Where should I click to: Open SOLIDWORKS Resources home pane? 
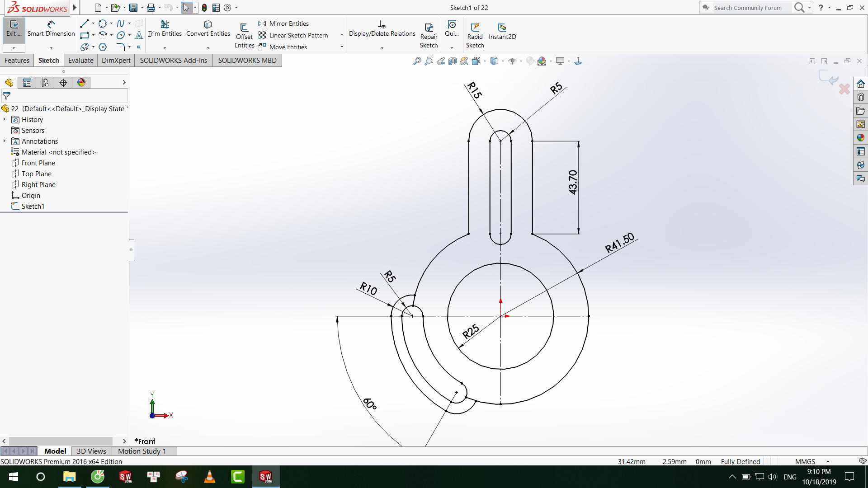860,84
